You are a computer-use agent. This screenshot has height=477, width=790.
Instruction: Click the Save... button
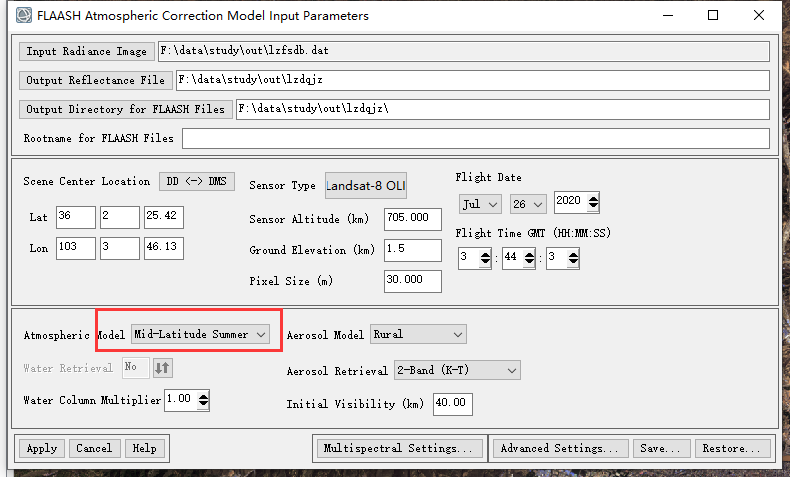(661, 448)
